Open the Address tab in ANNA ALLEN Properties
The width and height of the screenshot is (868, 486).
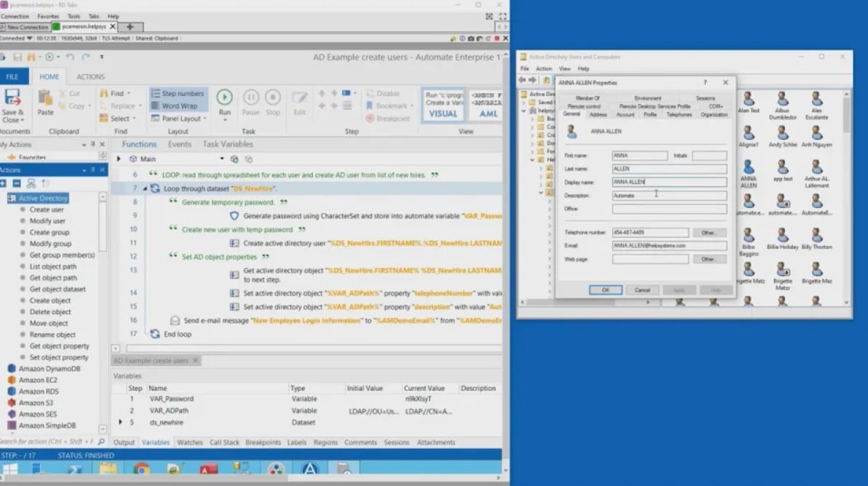(x=598, y=114)
